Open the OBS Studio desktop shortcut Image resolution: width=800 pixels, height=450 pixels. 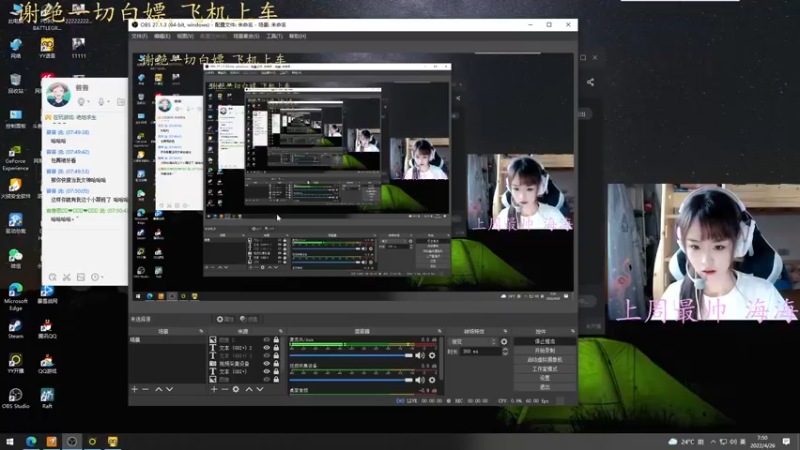click(15, 398)
